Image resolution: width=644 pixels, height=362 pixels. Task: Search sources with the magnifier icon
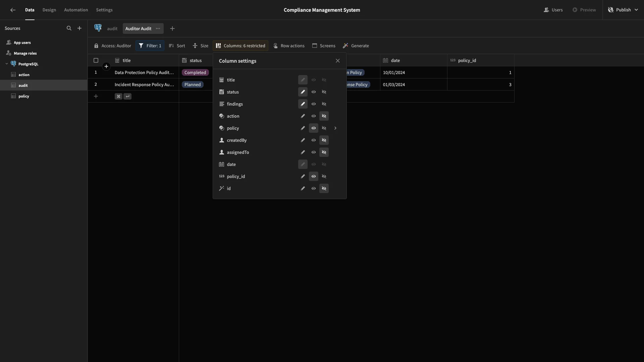coord(69,28)
